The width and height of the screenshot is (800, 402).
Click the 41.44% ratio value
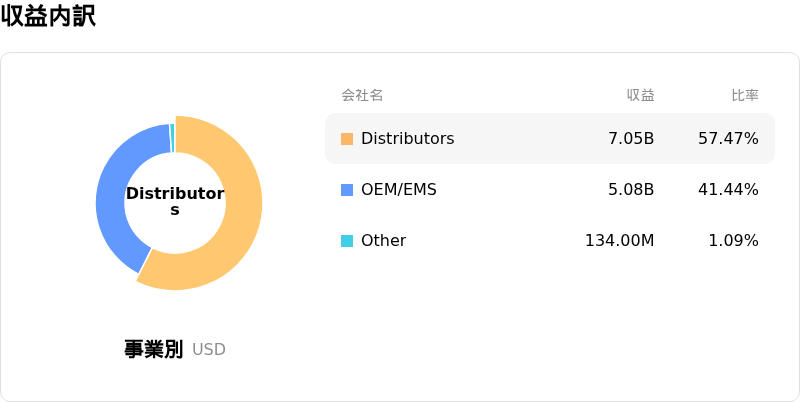(729, 190)
